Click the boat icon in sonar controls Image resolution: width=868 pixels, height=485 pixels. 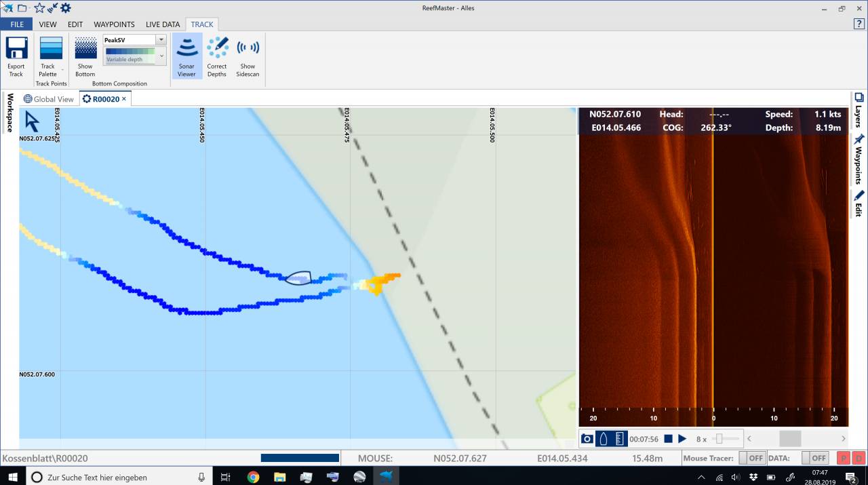(603, 439)
